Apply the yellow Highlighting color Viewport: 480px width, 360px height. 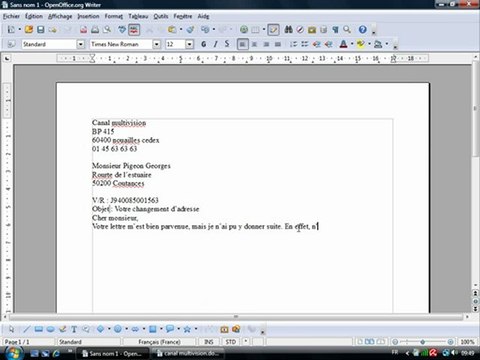pos(360,44)
